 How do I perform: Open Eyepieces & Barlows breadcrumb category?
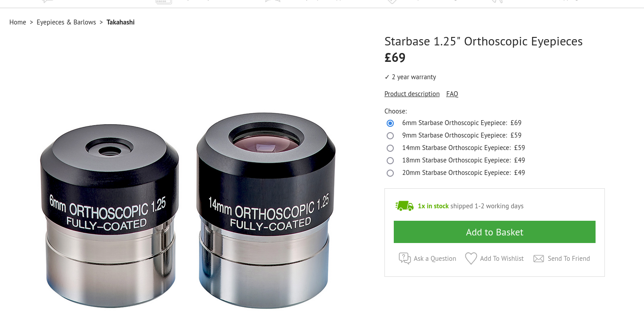tap(66, 22)
